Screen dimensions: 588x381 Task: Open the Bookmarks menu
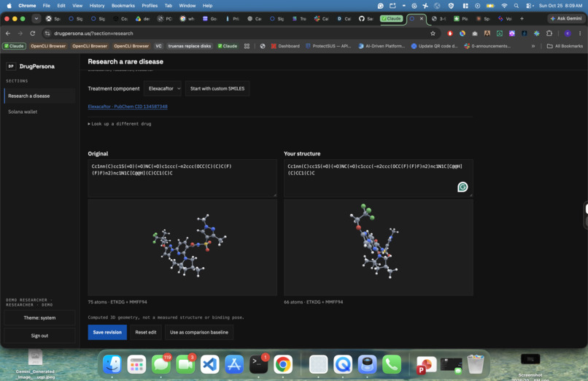pyautogui.click(x=123, y=6)
